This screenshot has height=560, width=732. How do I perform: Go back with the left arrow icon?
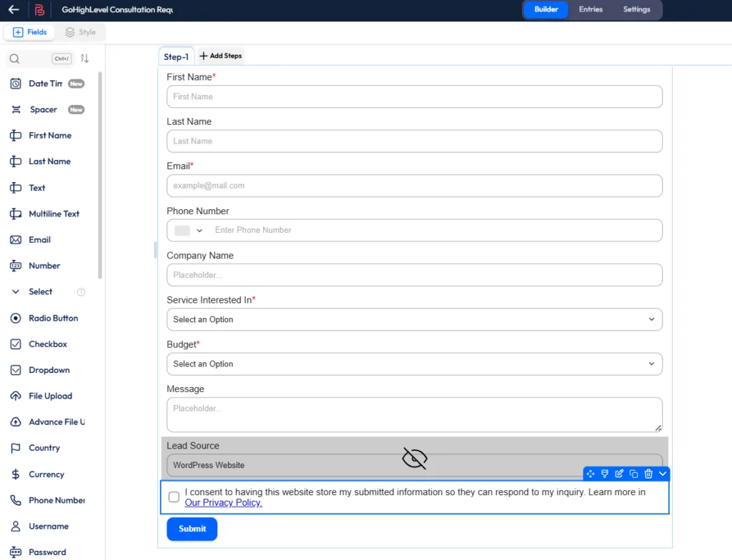tap(14, 9)
